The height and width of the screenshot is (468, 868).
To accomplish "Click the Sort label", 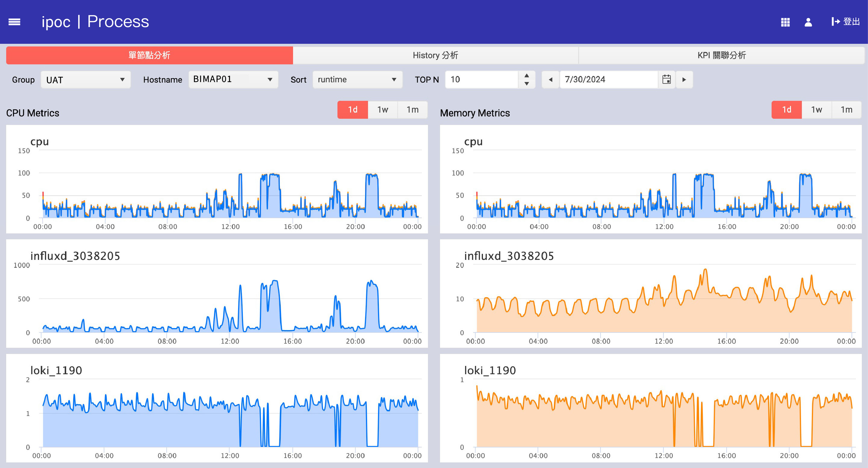I will 298,80.
